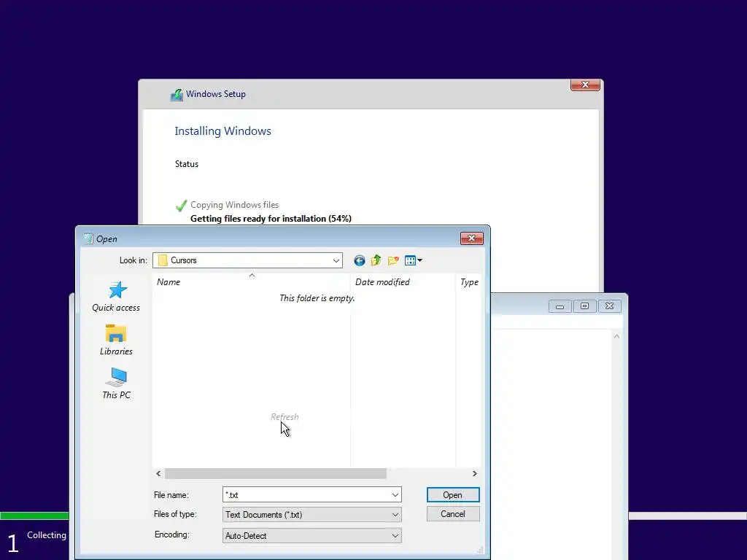
Task: Open Quick access location
Action: click(116, 297)
